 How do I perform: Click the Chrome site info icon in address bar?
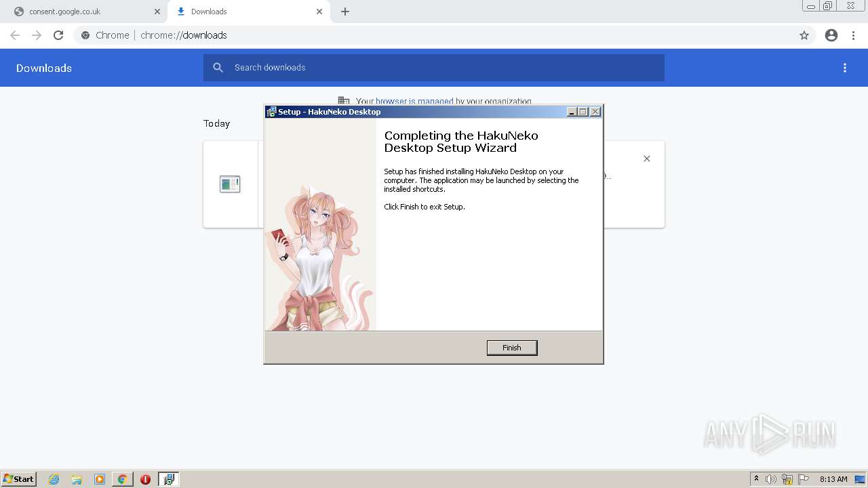coord(85,35)
